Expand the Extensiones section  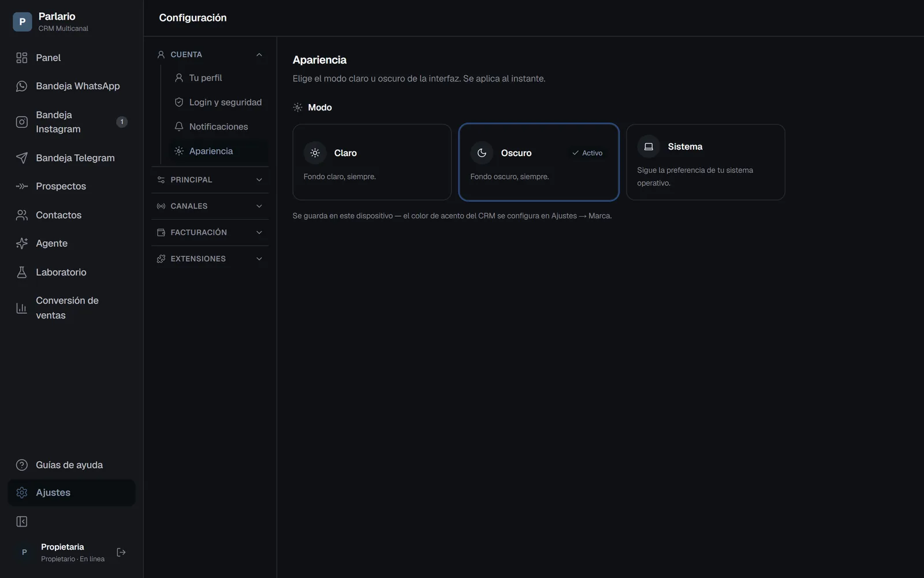tap(210, 259)
